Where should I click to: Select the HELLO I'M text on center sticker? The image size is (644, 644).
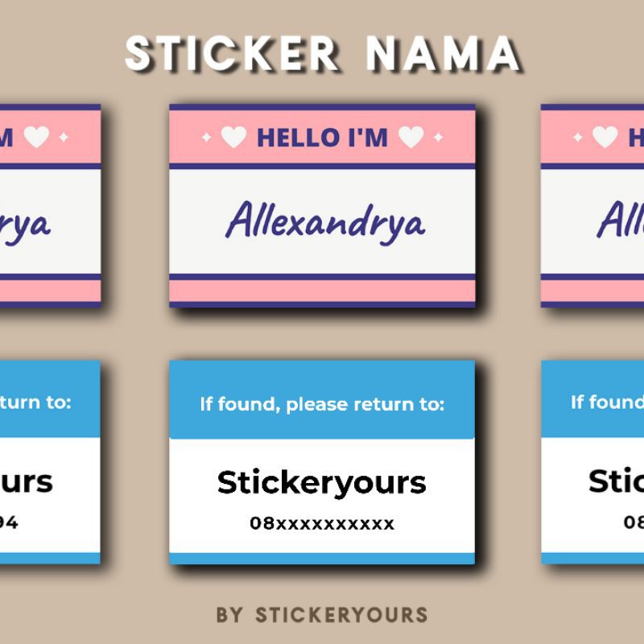(x=322, y=138)
